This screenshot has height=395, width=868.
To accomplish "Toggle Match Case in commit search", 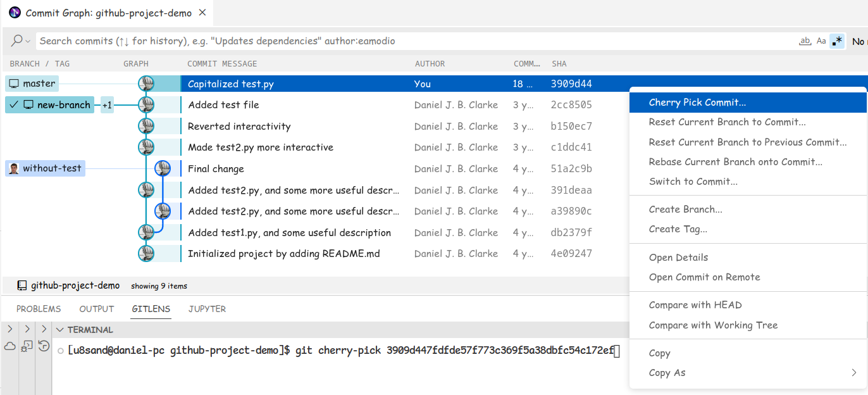I will pos(821,41).
